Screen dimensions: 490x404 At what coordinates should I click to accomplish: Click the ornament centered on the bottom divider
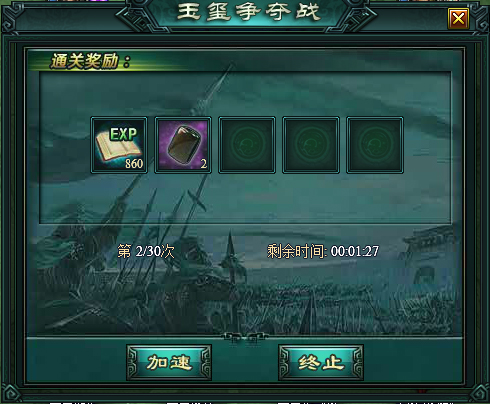(x=245, y=337)
